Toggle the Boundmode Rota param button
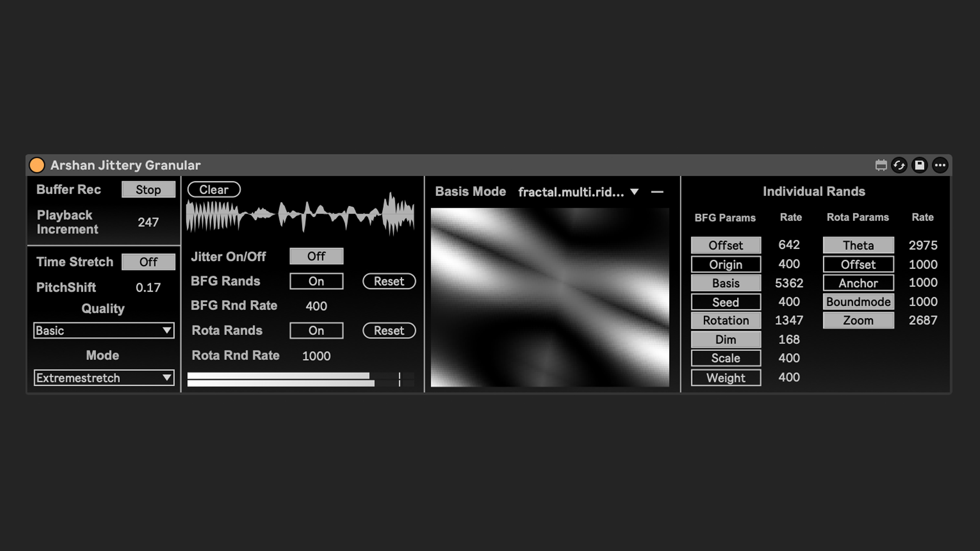Screen dimensions: 980x551 pos(858,302)
